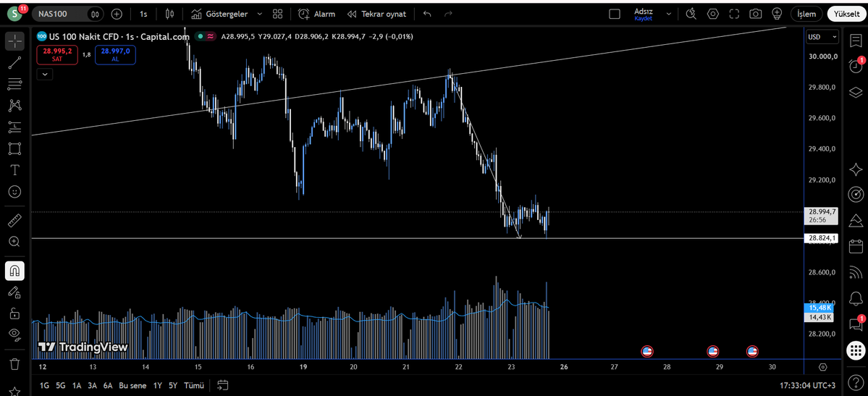Screen dimensions: 868x396
Task: Open the USD currency dropdown
Action: pyautogui.click(x=822, y=37)
